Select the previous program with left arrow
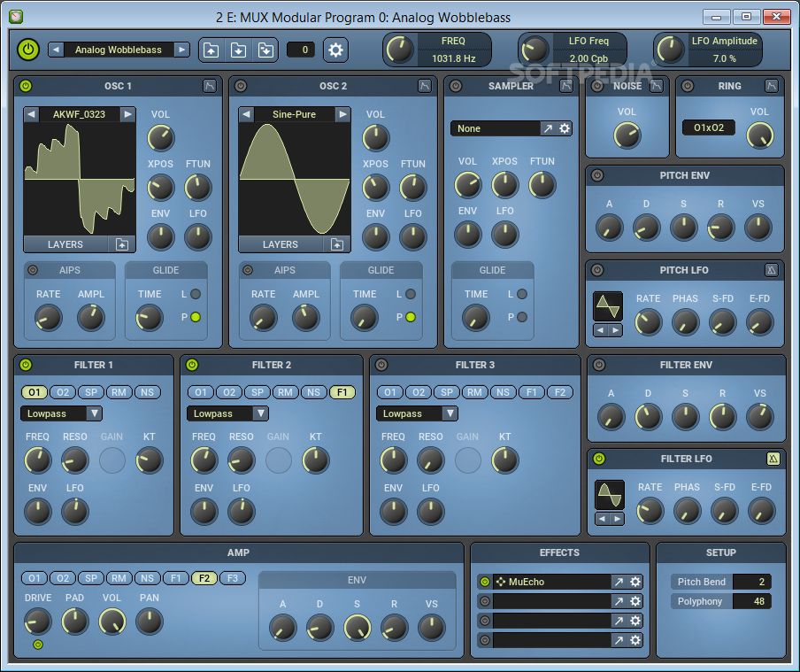 click(x=56, y=50)
